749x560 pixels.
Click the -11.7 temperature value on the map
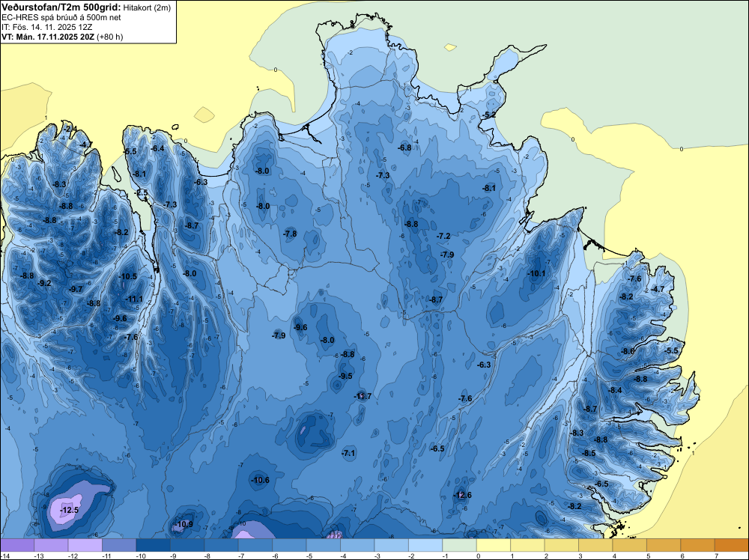pyautogui.click(x=363, y=396)
